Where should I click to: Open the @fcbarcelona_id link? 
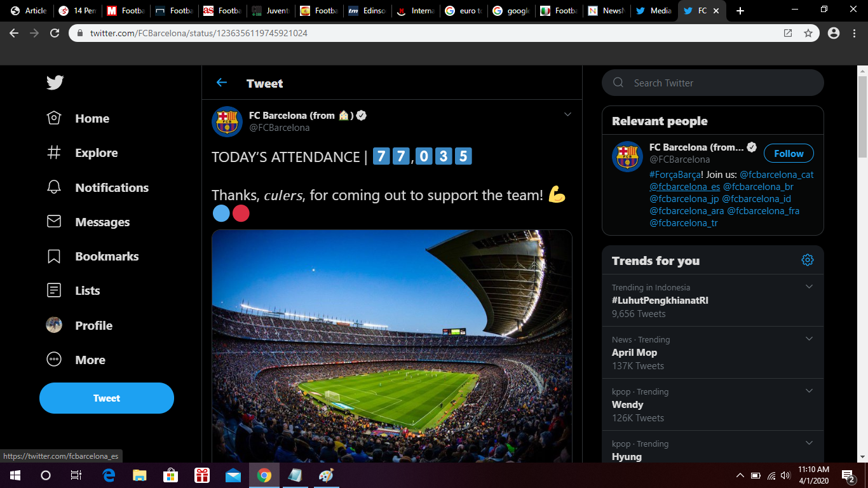[x=756, y=199]
